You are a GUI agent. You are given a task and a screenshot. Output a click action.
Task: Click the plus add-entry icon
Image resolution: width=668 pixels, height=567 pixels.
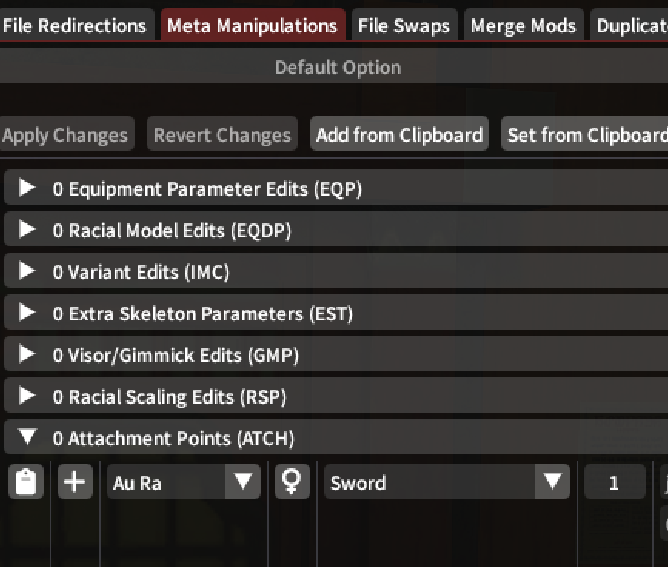point(75,483)
